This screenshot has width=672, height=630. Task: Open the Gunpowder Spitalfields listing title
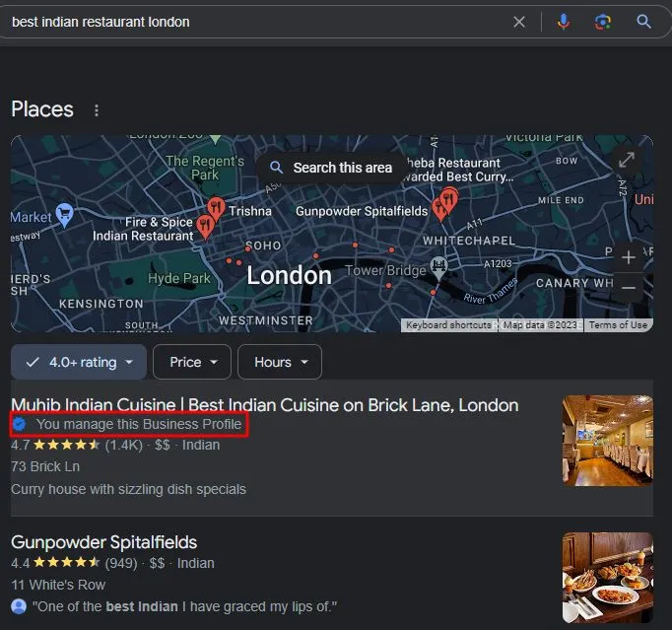(104, 542)
